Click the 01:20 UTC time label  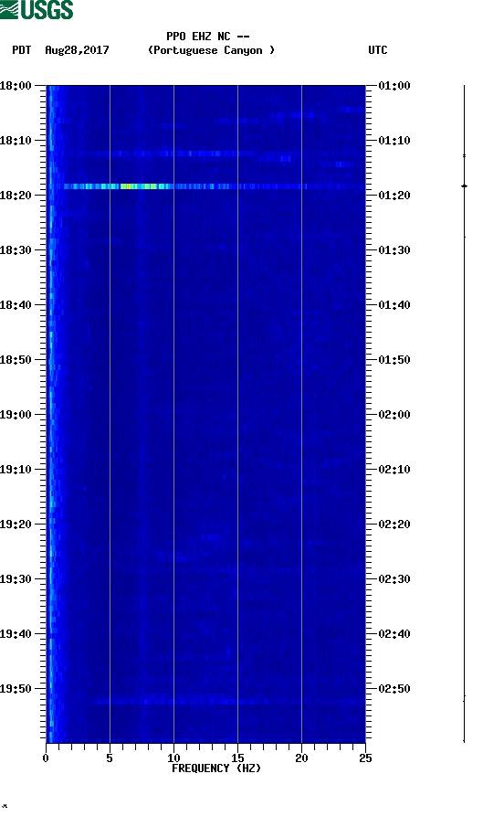tap(394, 196)
